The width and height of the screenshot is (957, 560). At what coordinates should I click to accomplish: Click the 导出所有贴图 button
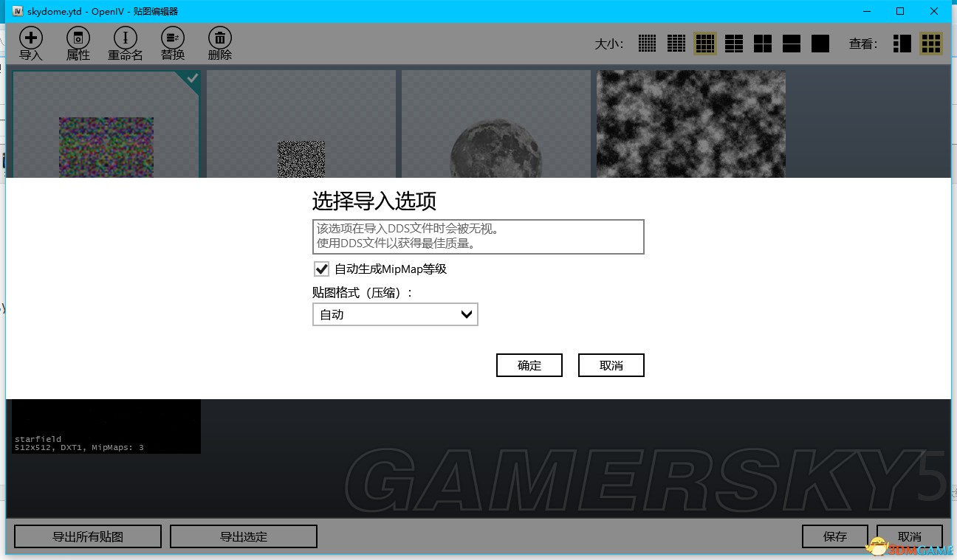tap(88, 536)
